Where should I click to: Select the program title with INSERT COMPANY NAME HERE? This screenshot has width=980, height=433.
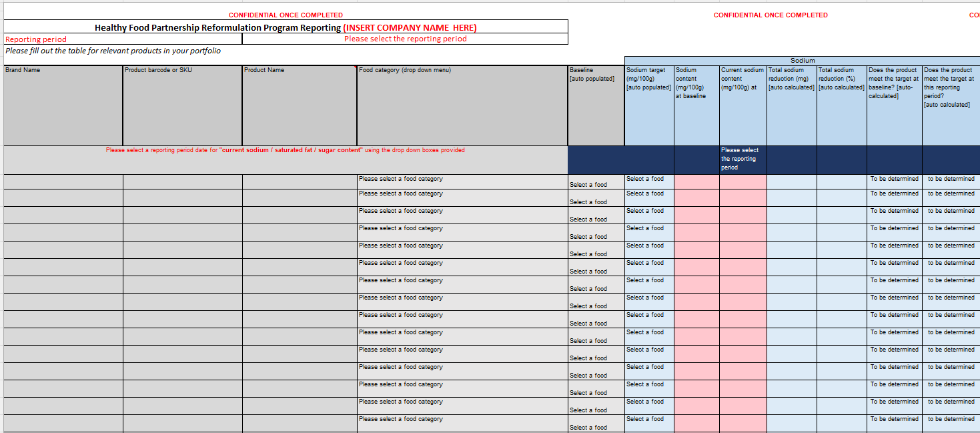click(x=286, y=27)
